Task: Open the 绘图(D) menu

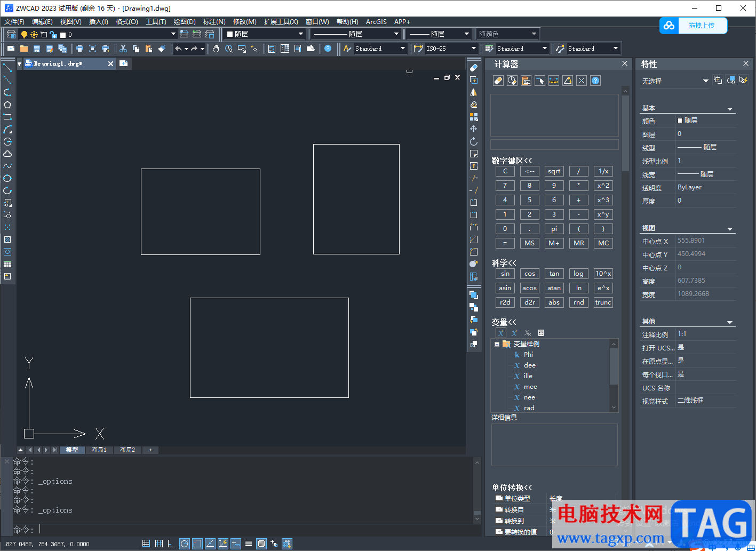Action: click(x=185, y=22)
